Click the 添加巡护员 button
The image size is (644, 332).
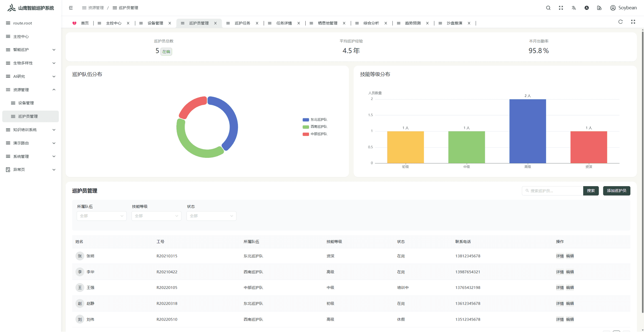click(x=616, y=191)
